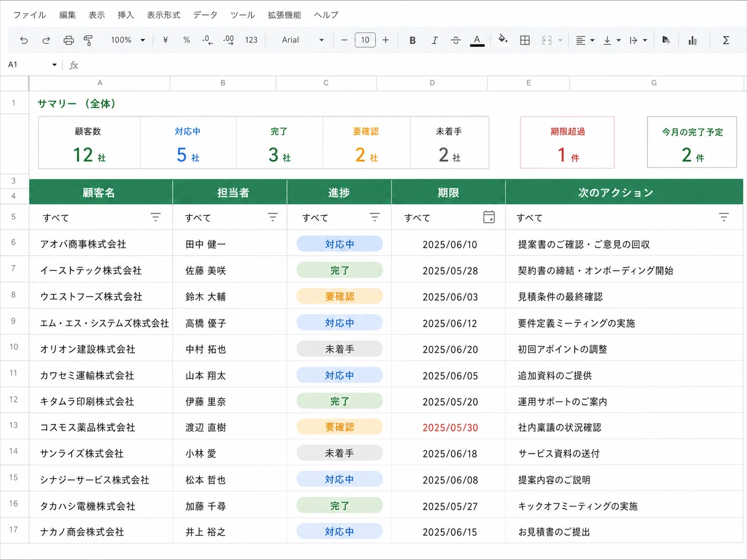747x560 pixels.
Task: Click the 今月の完了予定 summary card
Action: click(x=693, y=142)
